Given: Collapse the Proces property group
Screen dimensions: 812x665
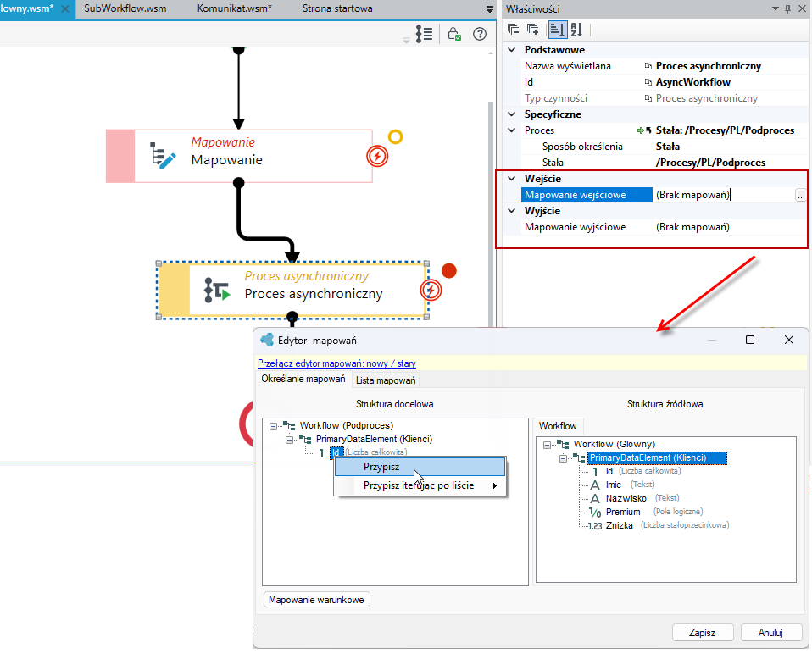Looking at the screenshot, I should point(512,130).
